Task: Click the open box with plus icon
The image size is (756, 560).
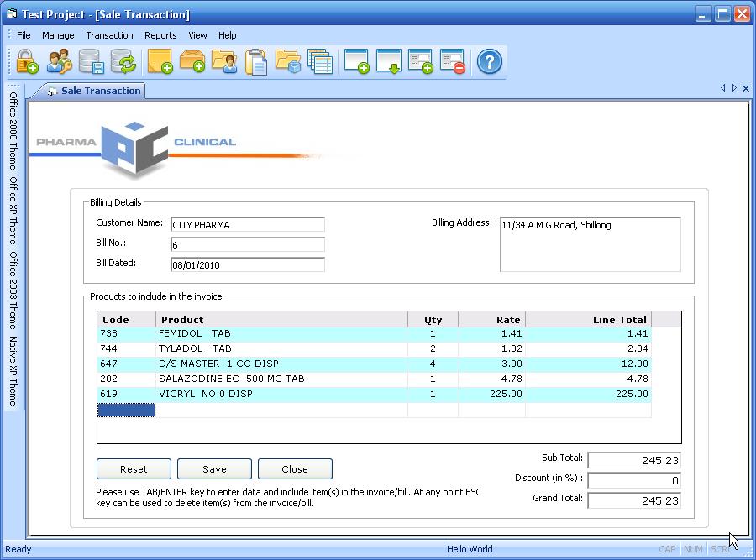Action: pos(192,62)
